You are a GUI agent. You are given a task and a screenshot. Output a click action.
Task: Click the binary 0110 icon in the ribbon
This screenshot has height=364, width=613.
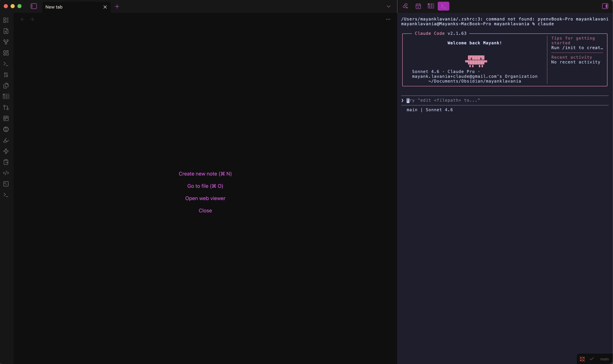click(x=6, y=75)
